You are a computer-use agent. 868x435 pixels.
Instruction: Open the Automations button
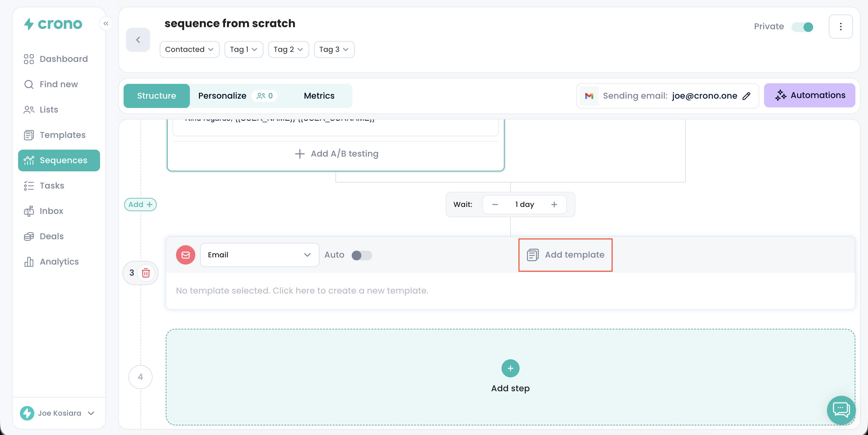pos(809,95)
